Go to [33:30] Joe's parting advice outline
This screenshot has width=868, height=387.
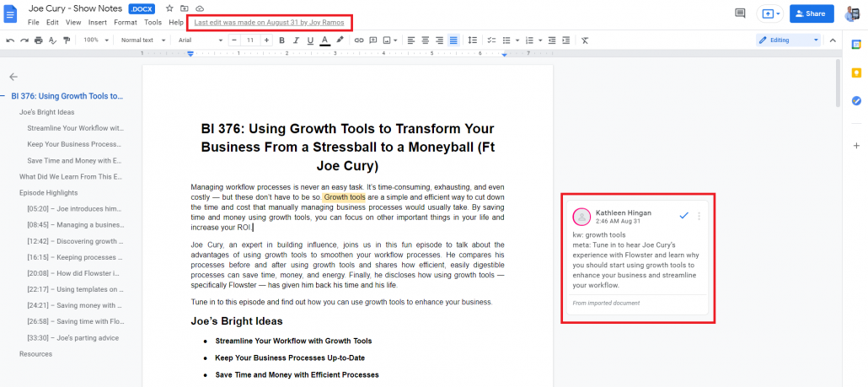click(x=72, y=338)
